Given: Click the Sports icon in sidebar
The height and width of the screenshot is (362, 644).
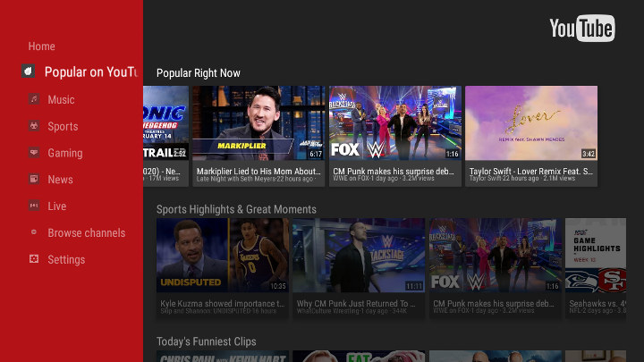Looking at the screenshot, I should [34, 126].
